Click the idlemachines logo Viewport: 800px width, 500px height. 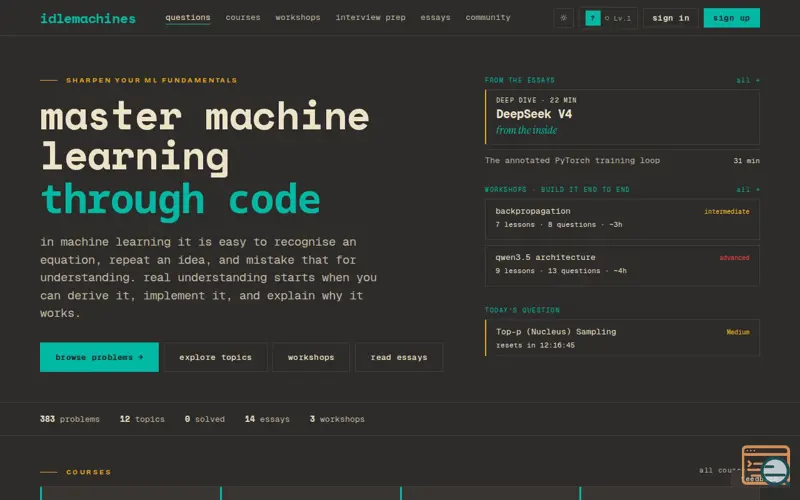click(88, 18)
